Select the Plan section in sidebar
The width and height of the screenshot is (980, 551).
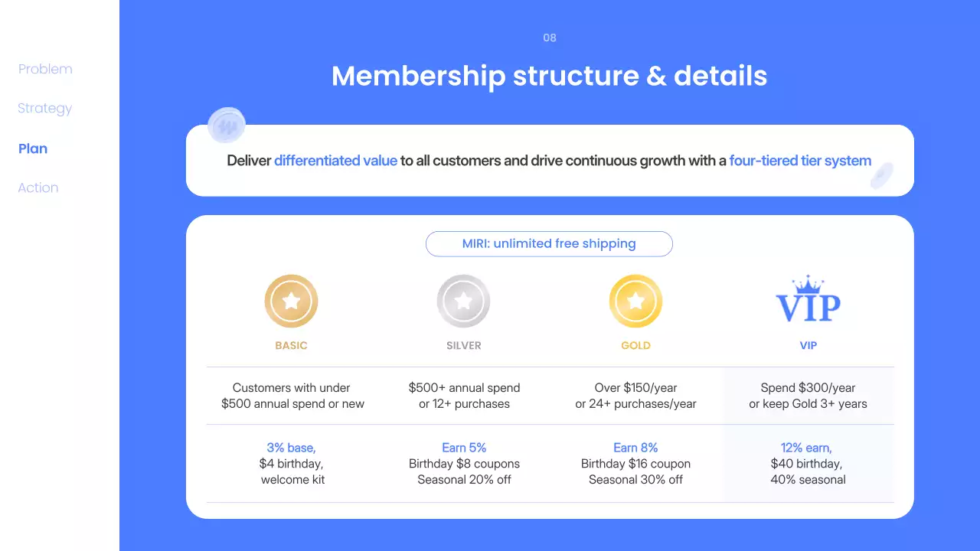click(x=33, y=148)
